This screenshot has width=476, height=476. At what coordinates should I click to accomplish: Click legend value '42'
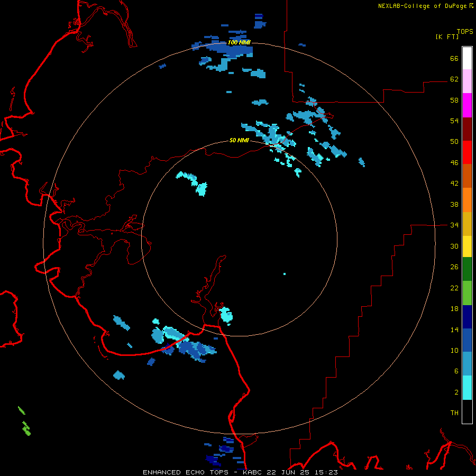[x=454, y=184]
